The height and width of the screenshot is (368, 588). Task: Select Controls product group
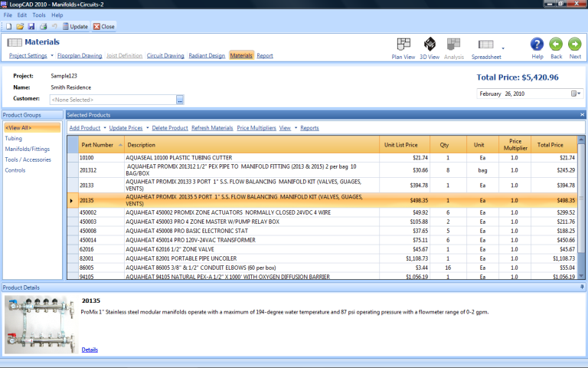point(15,170)
